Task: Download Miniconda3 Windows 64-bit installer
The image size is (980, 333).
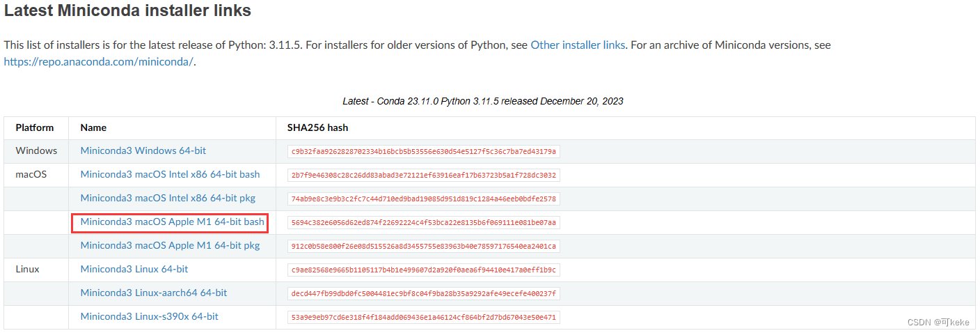Action: 143,150
